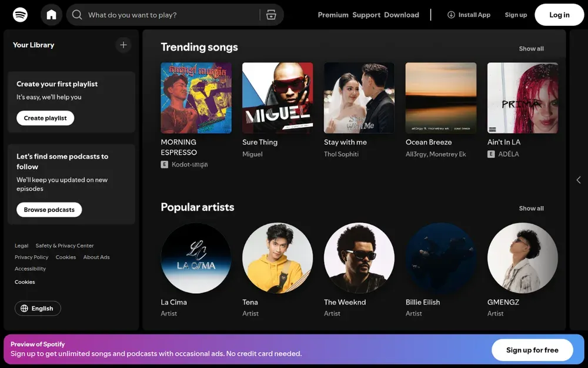The height and width of the screenshot is (368, 588).
Task: Click the plus icon in Your Library
Action: (x=123, y=45)
